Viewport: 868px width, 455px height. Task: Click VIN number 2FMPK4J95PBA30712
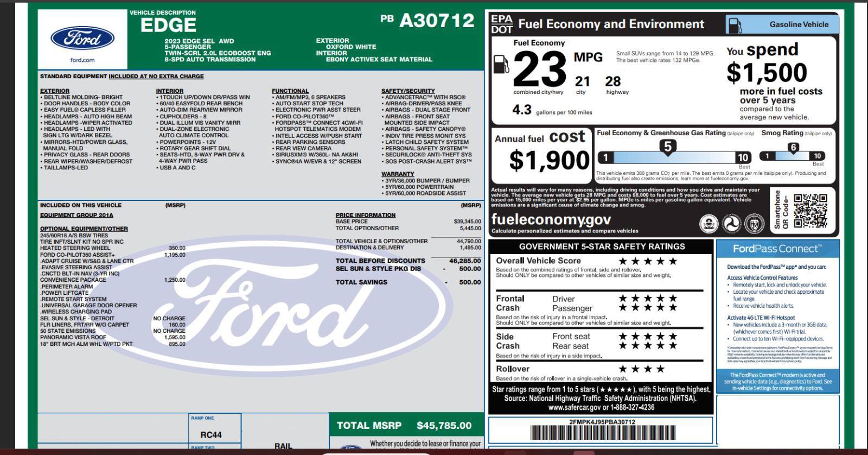point(602,421)
